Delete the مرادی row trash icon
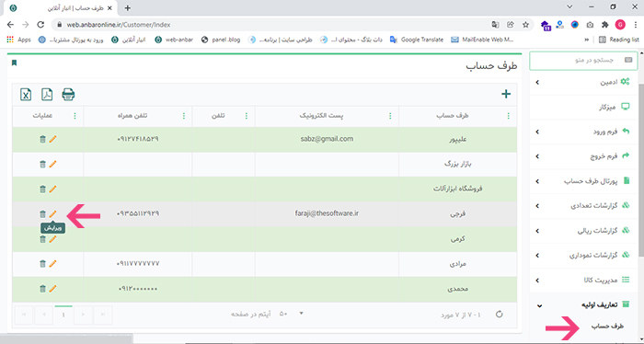Screen dimensions: 644x344 click(x=42, y=264)
